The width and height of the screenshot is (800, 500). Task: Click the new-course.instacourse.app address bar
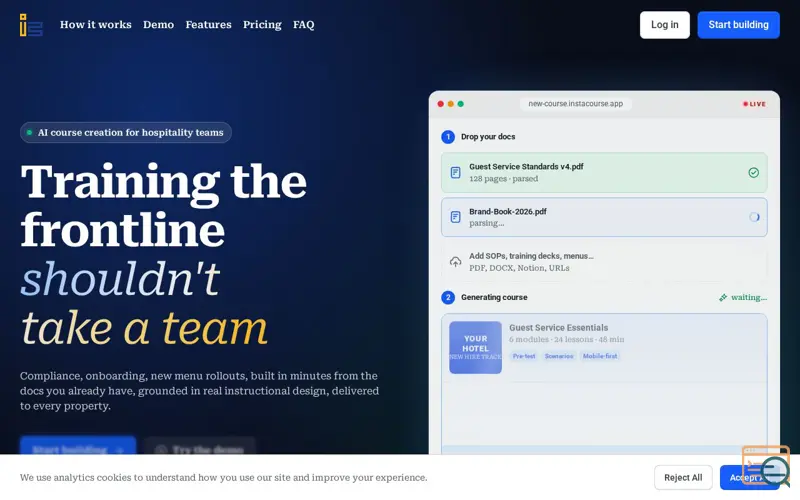(x=576, y=104)
